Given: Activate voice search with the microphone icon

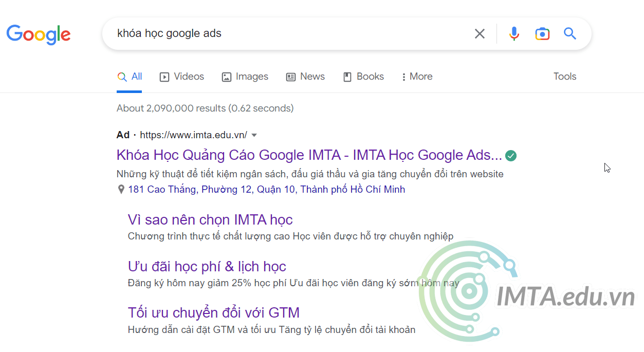Looking at the screenshot, I should [513, 33].
